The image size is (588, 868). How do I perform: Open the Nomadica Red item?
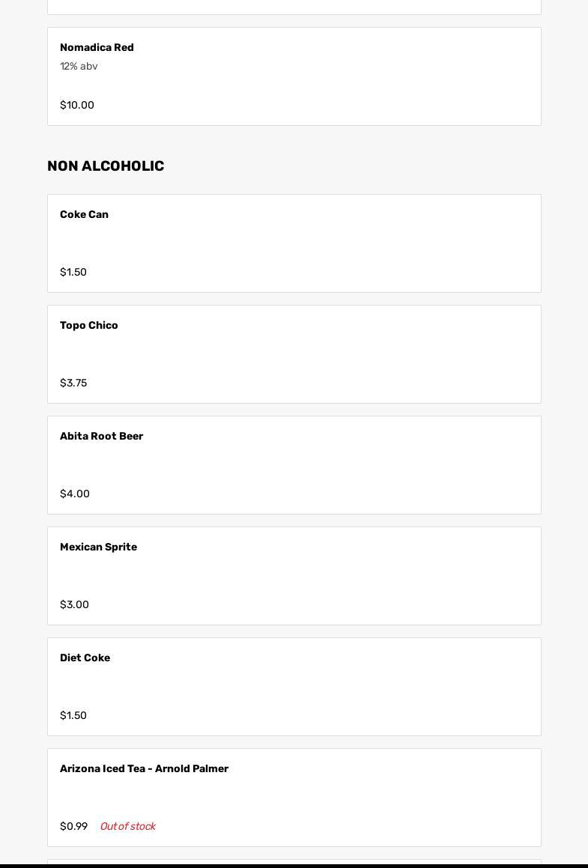click(x=97, y=48)
